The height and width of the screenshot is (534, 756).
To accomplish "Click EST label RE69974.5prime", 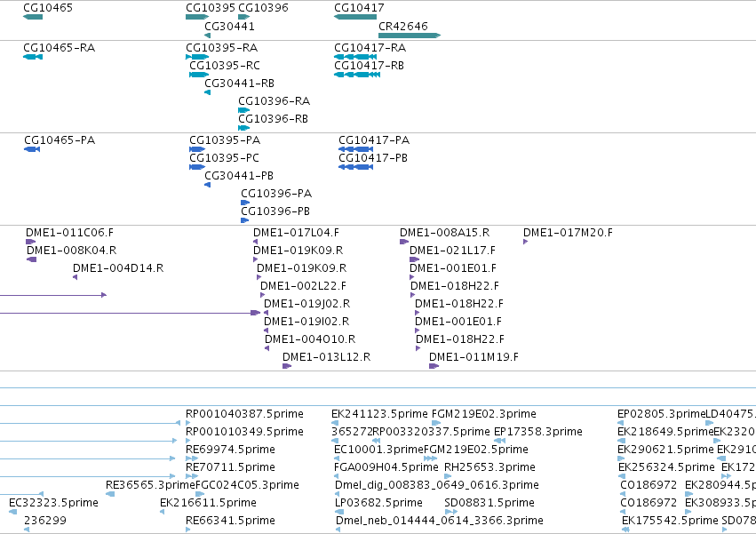I will [x=230, y=450].
